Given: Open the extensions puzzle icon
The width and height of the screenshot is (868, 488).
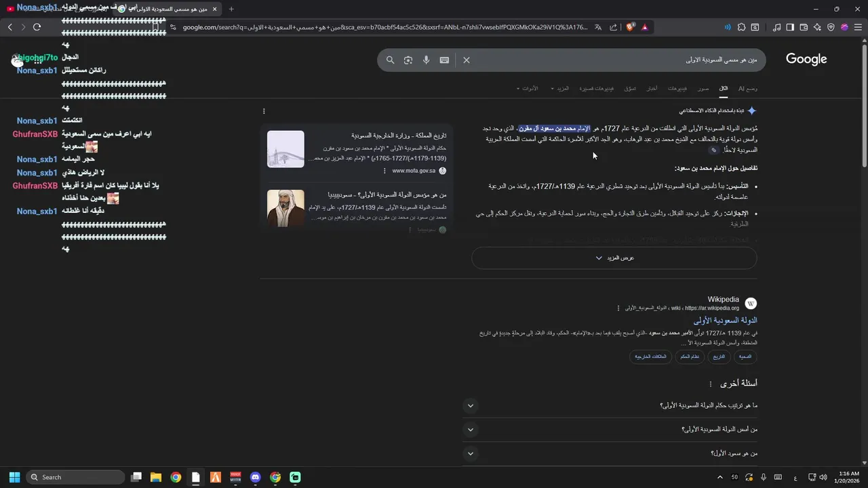Looking at the screenshot, I should coord(741,27).
